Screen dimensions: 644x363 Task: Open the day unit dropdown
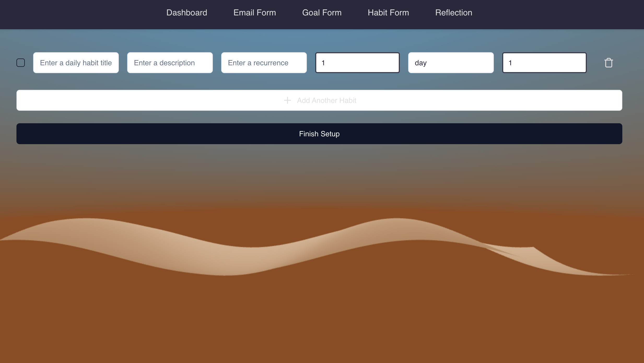click(451, 63)
